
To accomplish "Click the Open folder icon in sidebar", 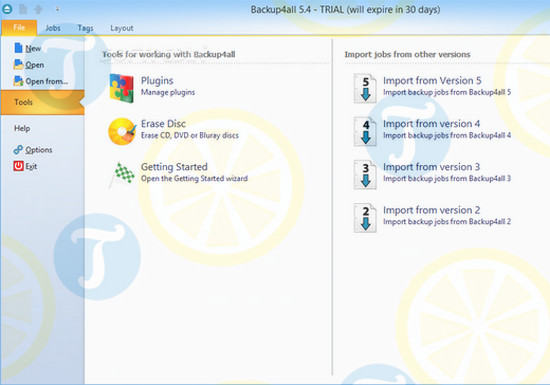I will click(18, 64).
